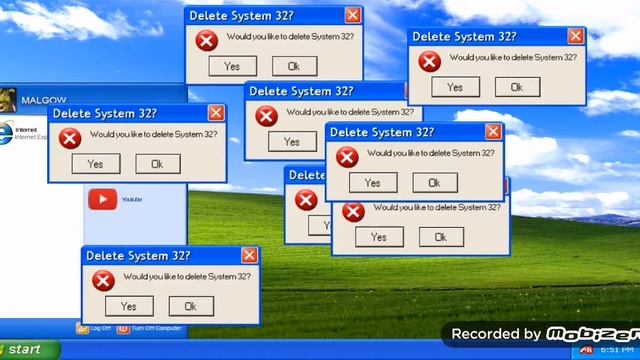
Task: Click Yes in the upper-right dialog
Action: coord(456,87)
